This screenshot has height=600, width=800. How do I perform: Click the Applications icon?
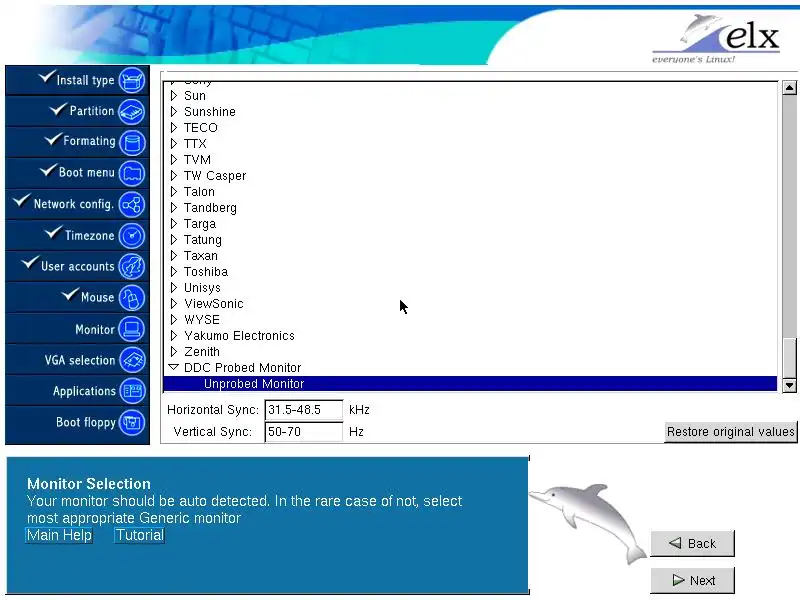click(132, 391)
